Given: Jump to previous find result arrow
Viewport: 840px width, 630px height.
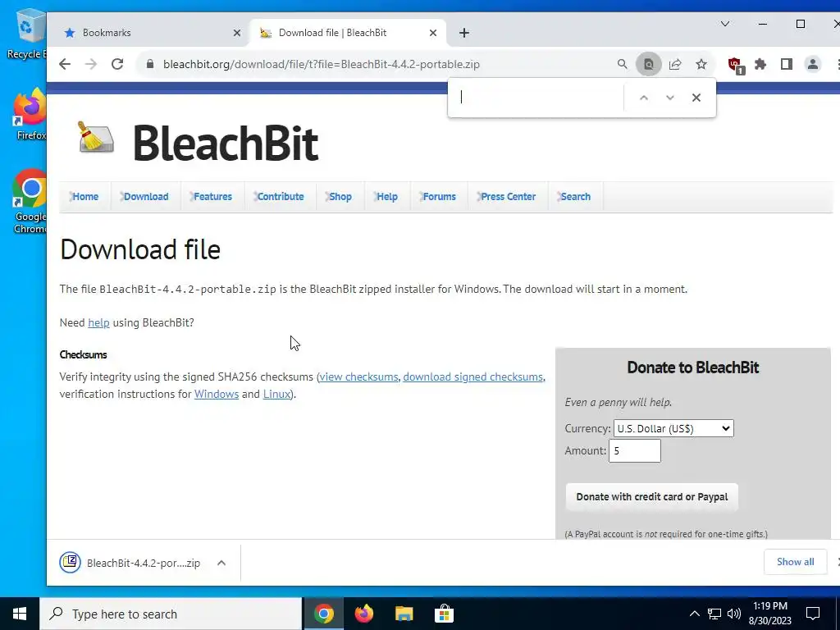Looking at the screenshot, I should pyautogui.click(x=644, y=98).
